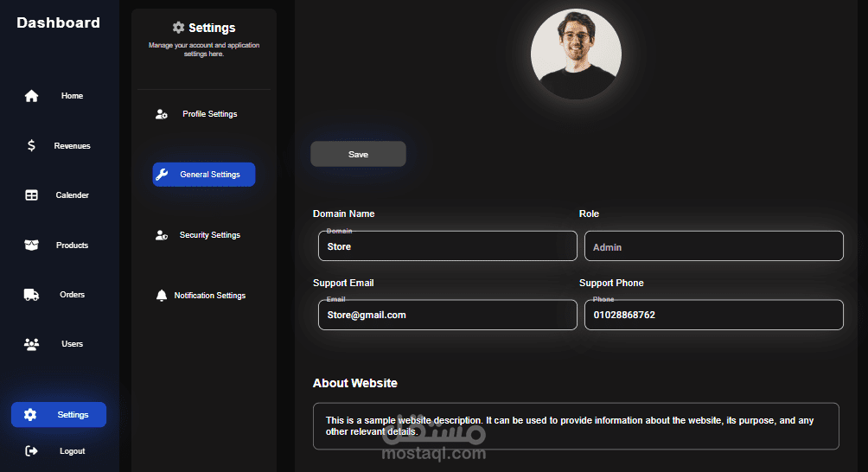Click the gear icon beside Settings heading

[x=178, y=27]
